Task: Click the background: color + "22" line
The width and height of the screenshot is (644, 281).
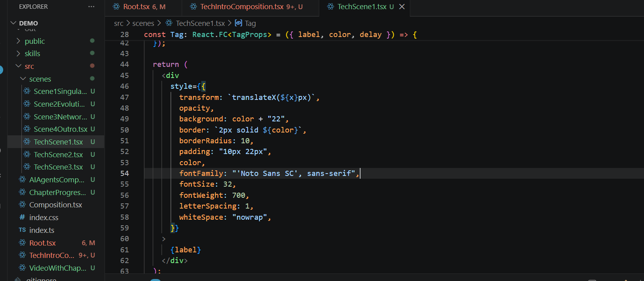Action: pyautogui.click(x=234, y=119)
